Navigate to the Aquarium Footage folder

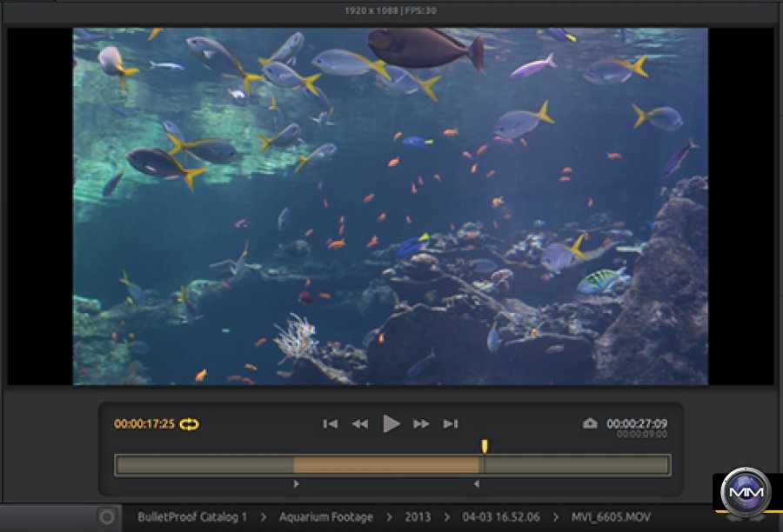pyautogui.click(x=325, y=517)
